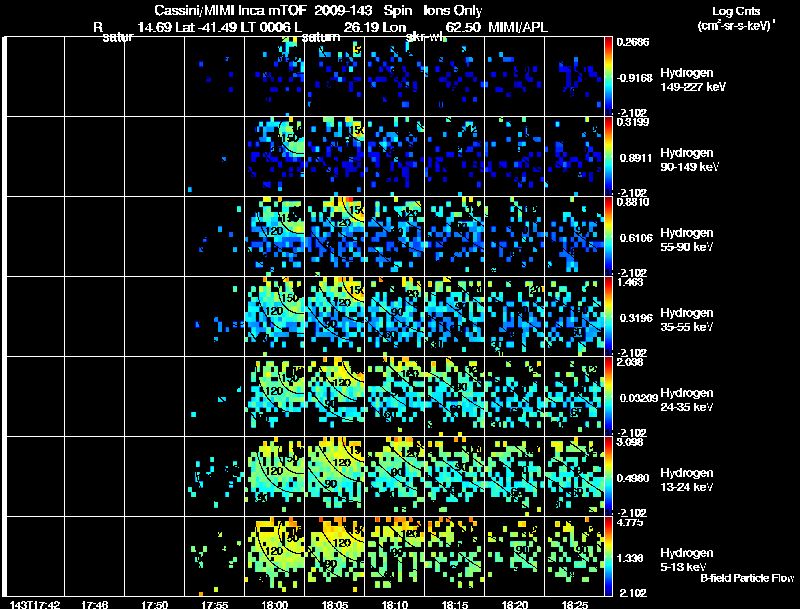Click the 26.19 header value
800x609 pixels.
pos(361,27)
